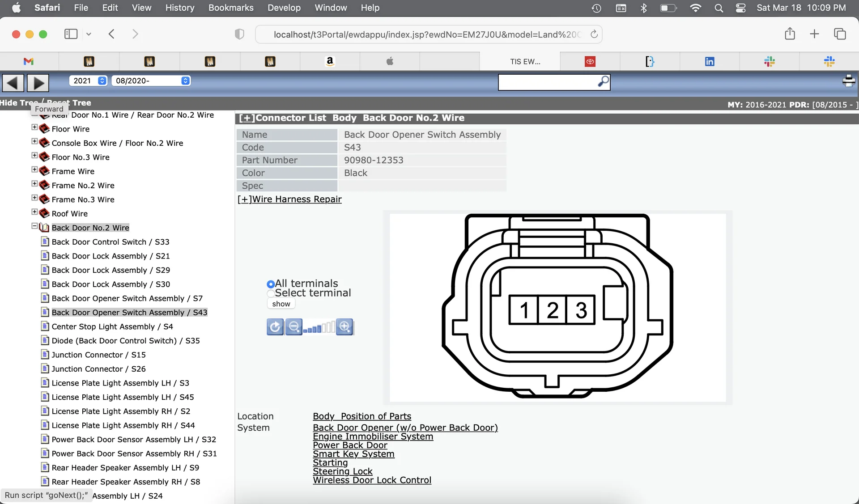Open the LinkedIn pinned tab
This screenshot has width=859, height=504.
click(x=710, y=61)
